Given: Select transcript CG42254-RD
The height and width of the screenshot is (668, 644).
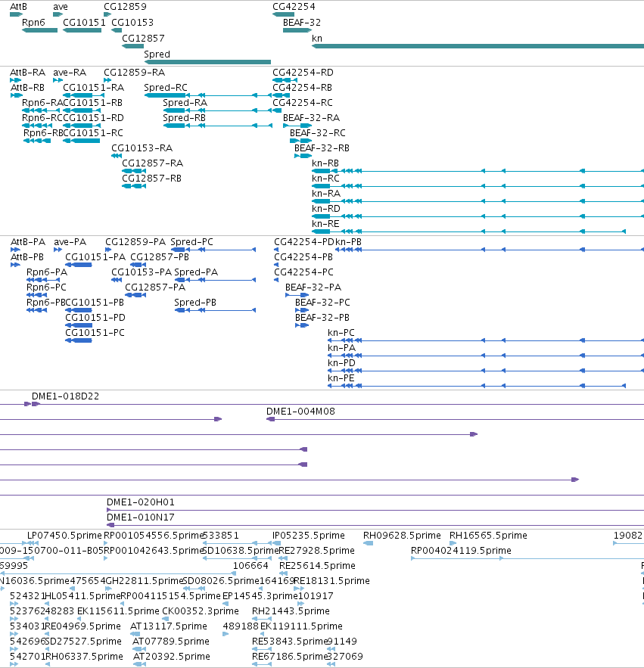Looking at the screenshot, I should coord(285,80).
